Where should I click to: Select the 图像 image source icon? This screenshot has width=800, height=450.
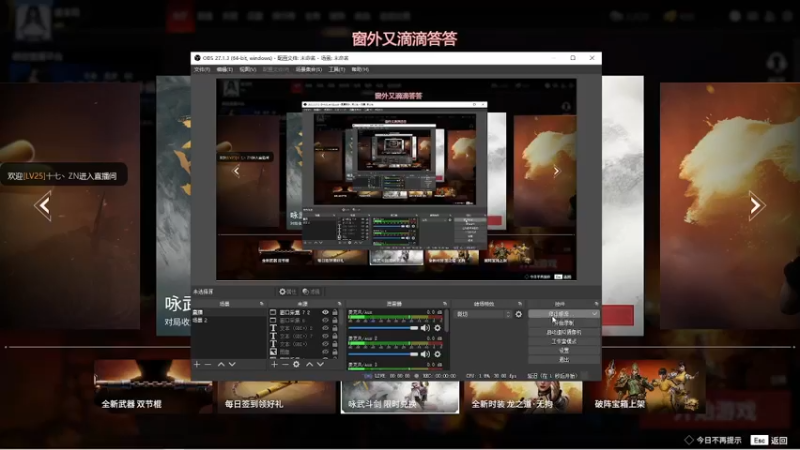tap(273, 352)
